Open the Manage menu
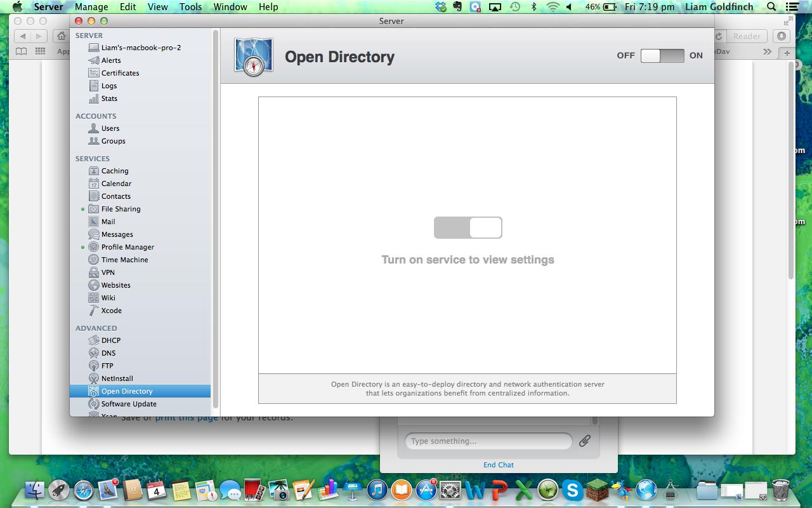 91,7
